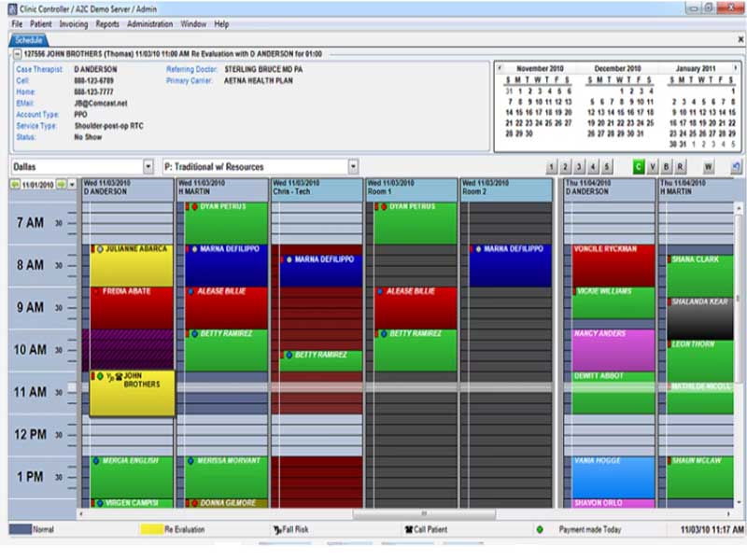
Task: Click the W week view button
Action: 709,167
